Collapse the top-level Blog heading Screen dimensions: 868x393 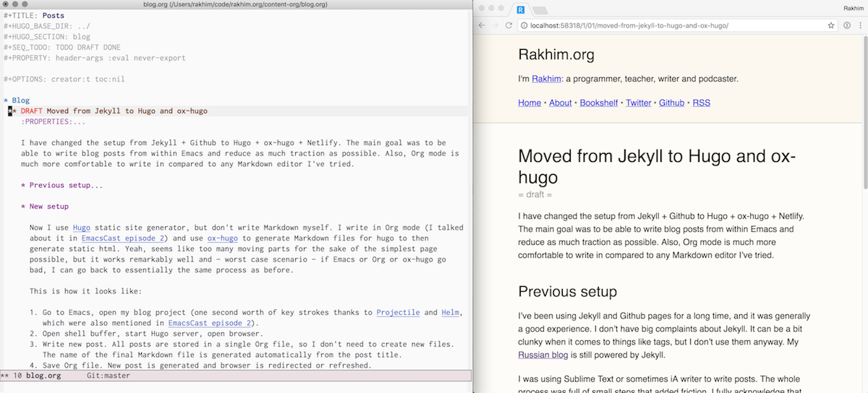pos(17,100)
